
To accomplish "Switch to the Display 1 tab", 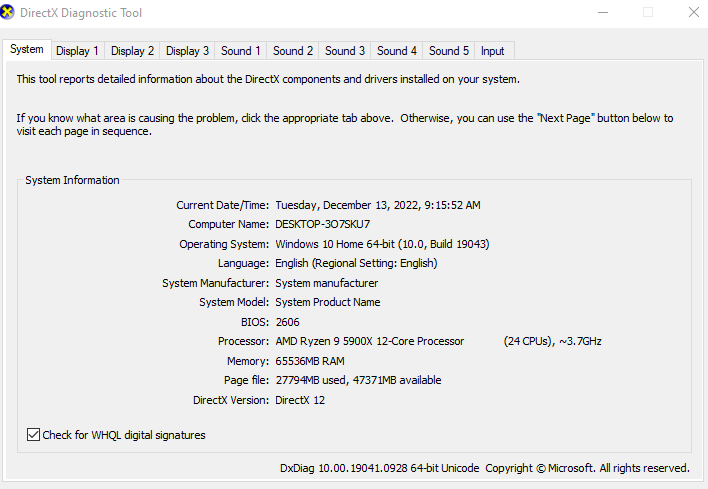I will tap(77, 51).
